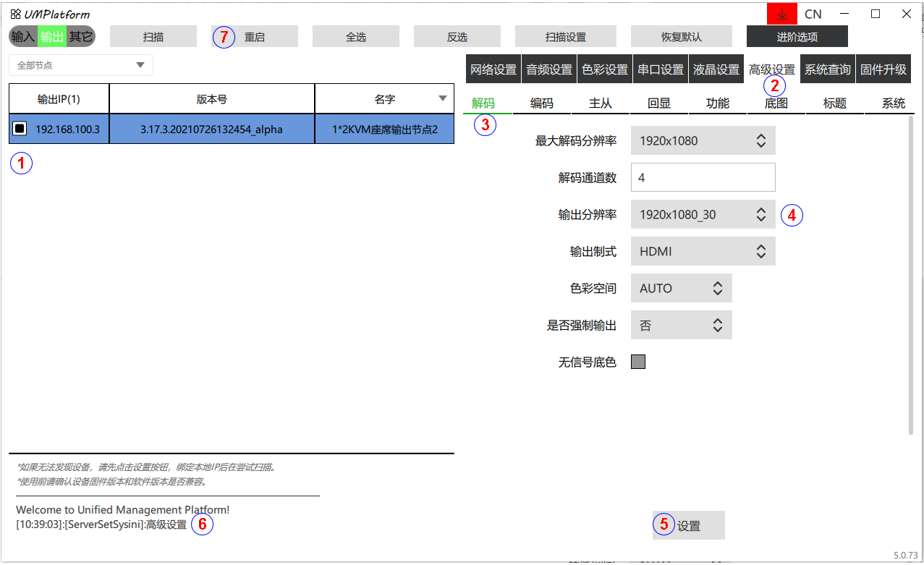The height and width of the screenshot is (565, 924).
Task: Tick the checkbox for 192.168.100.3
Action: point(20,129)
